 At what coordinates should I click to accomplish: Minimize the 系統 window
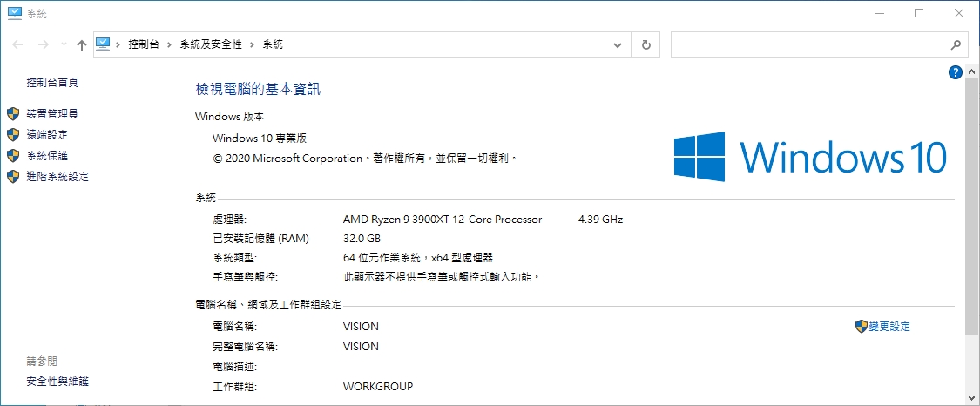click(x=879, y=13)
